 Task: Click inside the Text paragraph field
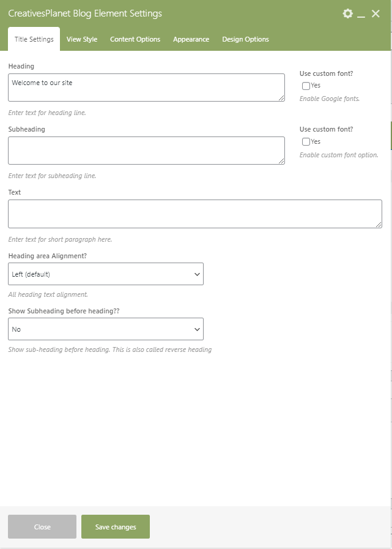pyautogui.click(x=194, y=214)
